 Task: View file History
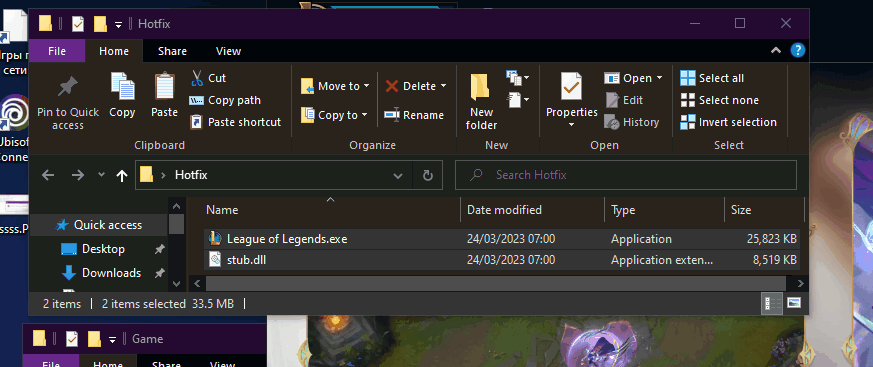click(x=632, y=122)
